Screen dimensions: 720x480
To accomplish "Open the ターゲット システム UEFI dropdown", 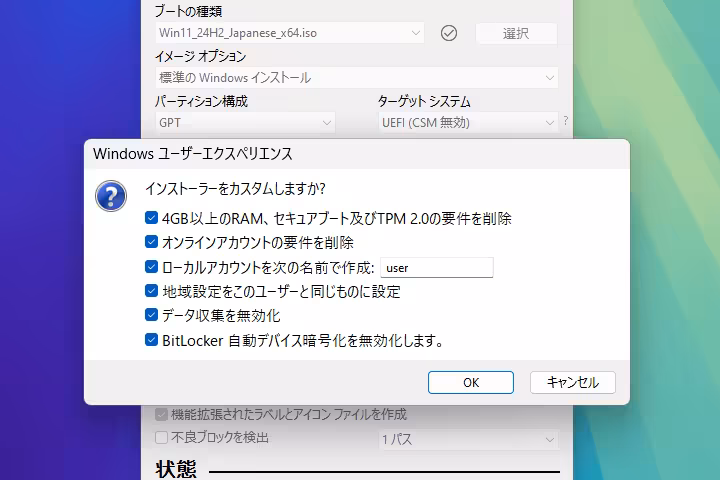I will coord(467,122).
